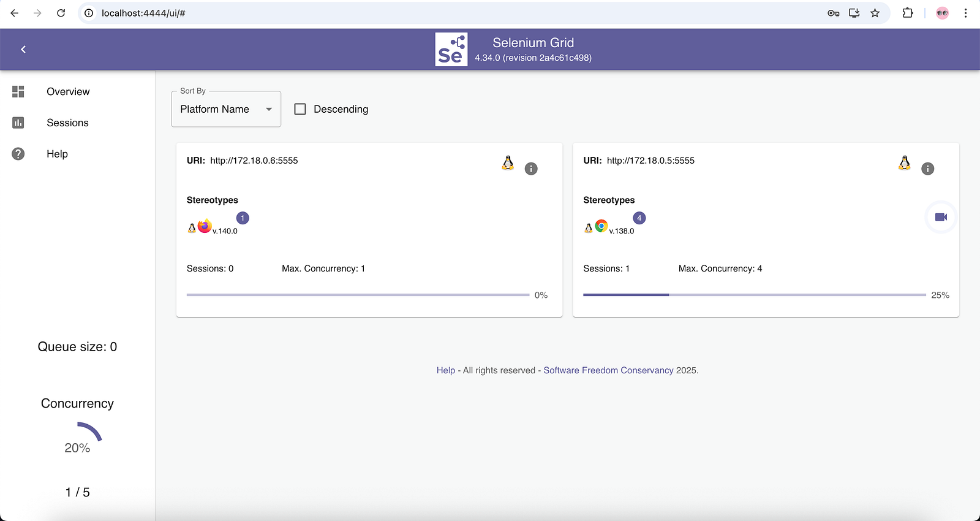Open the Software Freedom Conservancy link
Image resolution: width=980 pixels, height=521 pixels.
click(x=608, y=370)
